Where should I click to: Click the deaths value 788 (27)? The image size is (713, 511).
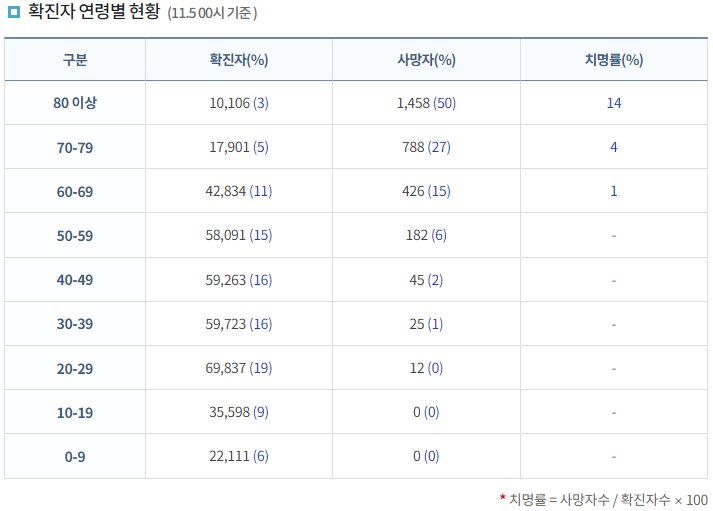[427, 147]
